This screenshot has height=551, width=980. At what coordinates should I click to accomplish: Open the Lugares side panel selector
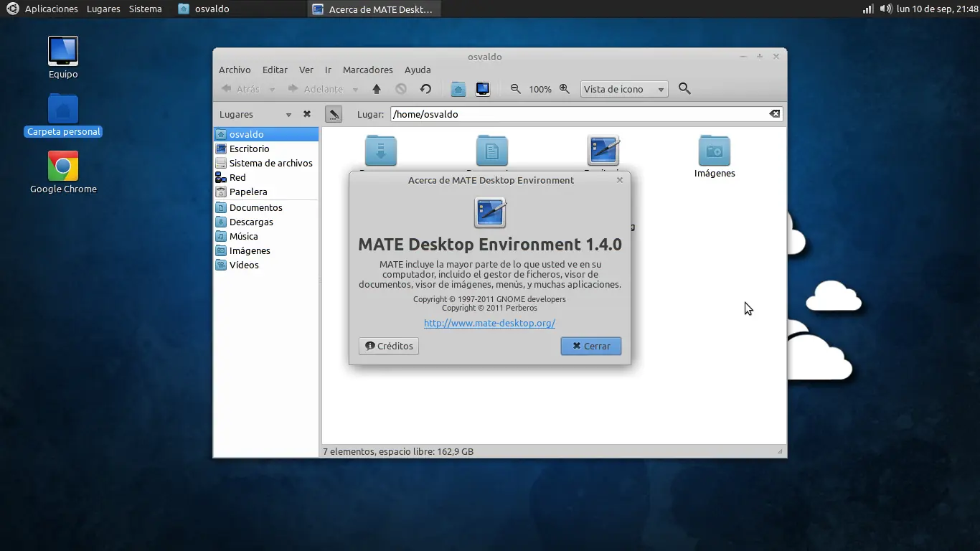click(255, 114)
